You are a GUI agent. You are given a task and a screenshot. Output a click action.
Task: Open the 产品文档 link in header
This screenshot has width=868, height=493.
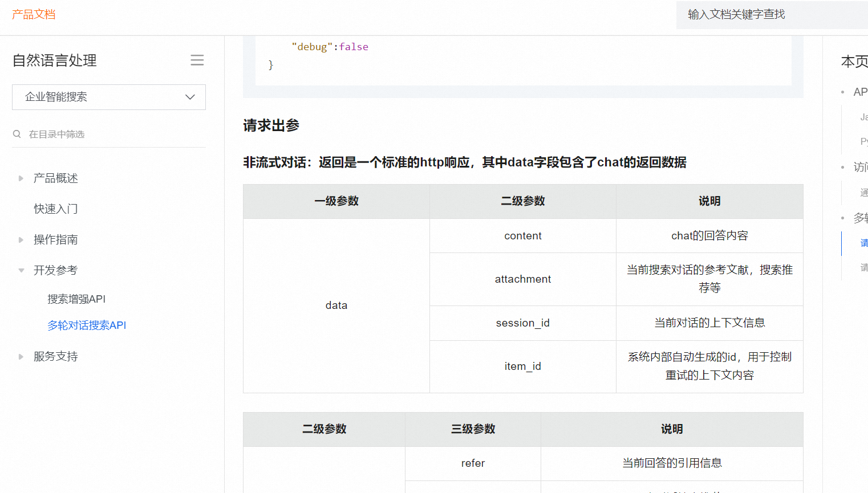[x=34, y=14]
